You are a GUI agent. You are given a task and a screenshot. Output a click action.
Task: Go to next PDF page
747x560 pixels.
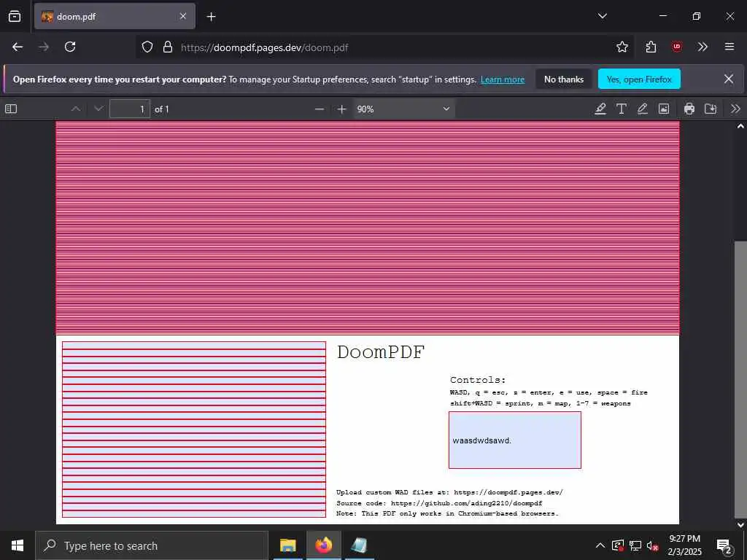[98, 109]
